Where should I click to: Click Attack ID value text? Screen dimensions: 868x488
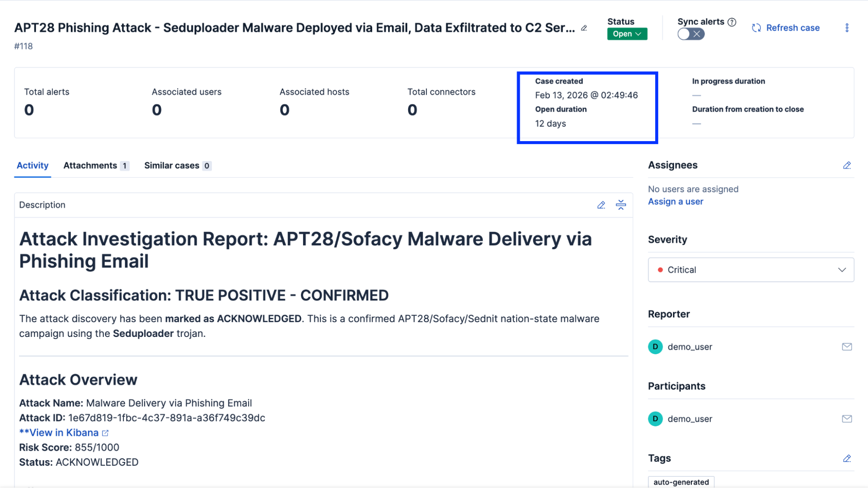click(167, 418)
